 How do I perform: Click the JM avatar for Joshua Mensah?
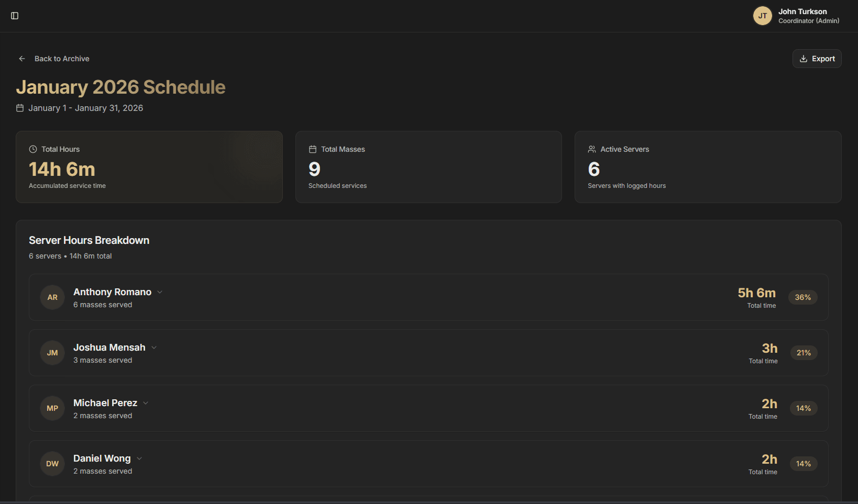pyautogui.click(x=52, y=353)
